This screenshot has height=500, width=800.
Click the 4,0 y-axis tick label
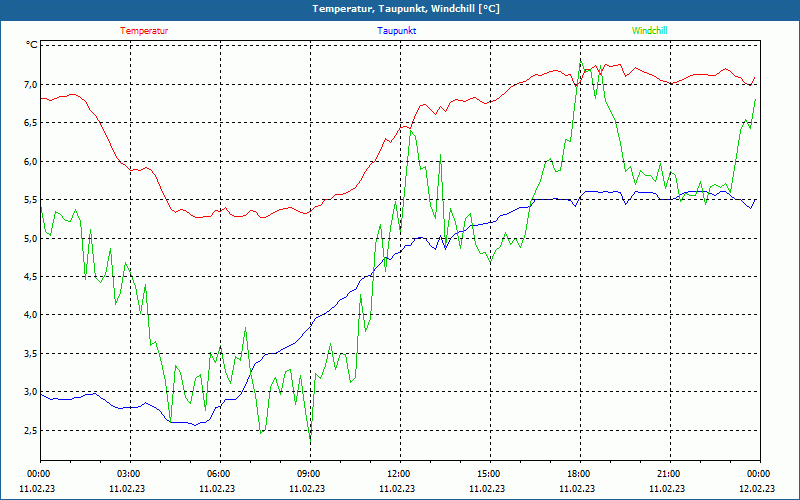click(31, 315)
